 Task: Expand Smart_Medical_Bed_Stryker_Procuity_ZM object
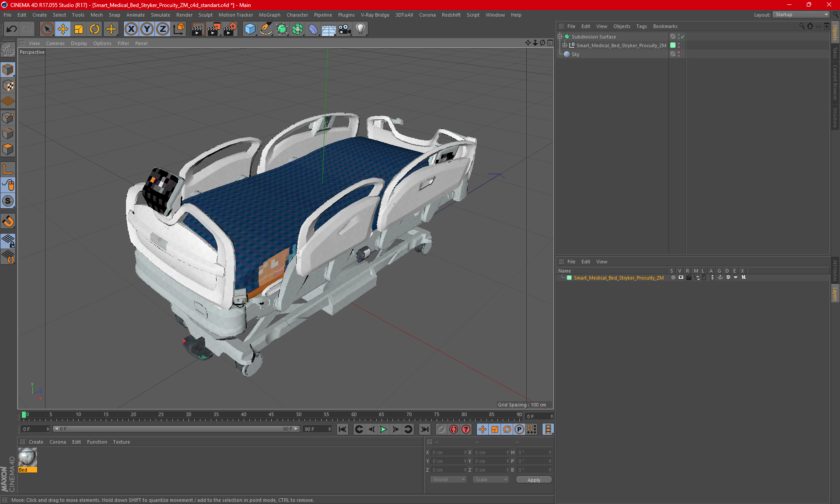pyautogui.click(x=565, y=45)
